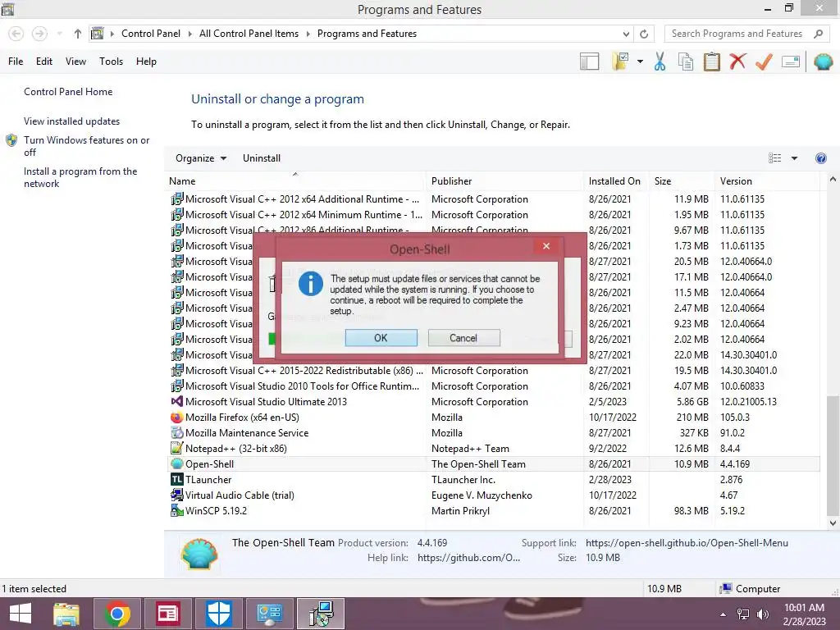Click the Open-Shell shell toolbar icon
This screenshot has height=630, width=840.
pos(824,62)
